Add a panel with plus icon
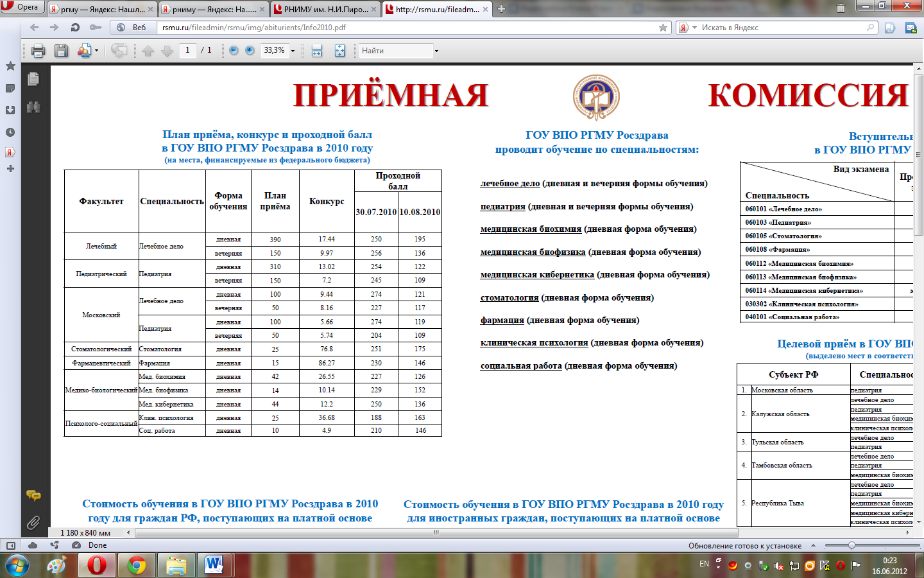This screenshot has width=924, height=578. (x=10, y=168)
